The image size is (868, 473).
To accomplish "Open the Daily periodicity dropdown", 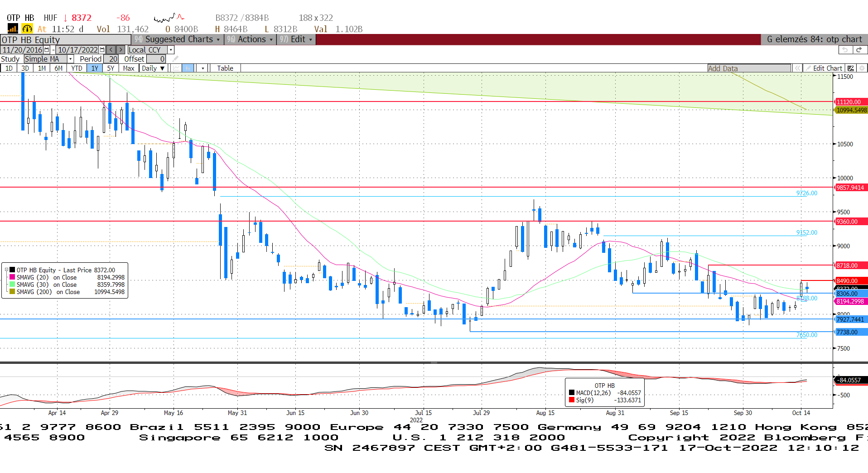I will point(153,68).
